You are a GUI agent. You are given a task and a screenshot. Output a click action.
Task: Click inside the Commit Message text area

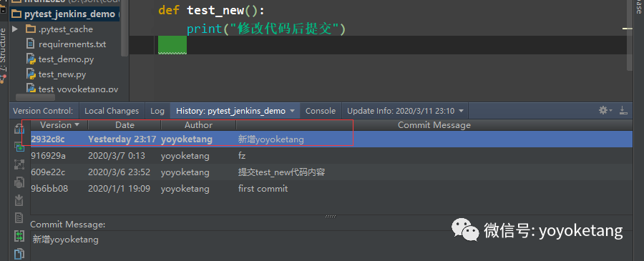point(331,245)
